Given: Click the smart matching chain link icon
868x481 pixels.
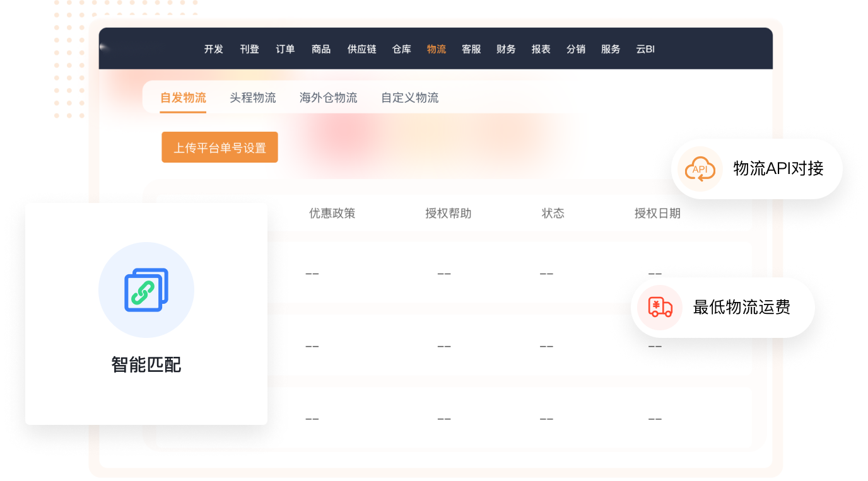Looking at the screenshot, I should 146,290.
